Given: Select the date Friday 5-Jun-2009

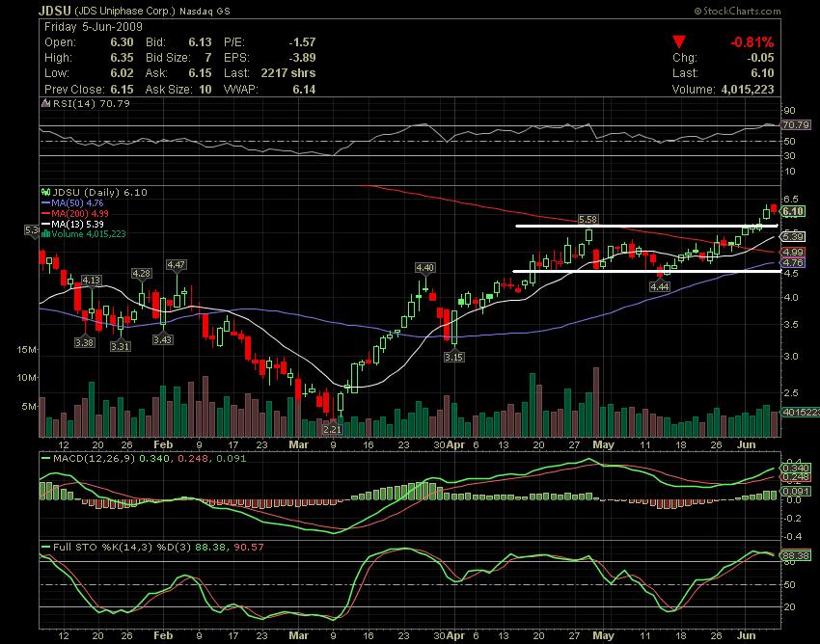Looking at the screenshot, I should [x=93, y=27].
